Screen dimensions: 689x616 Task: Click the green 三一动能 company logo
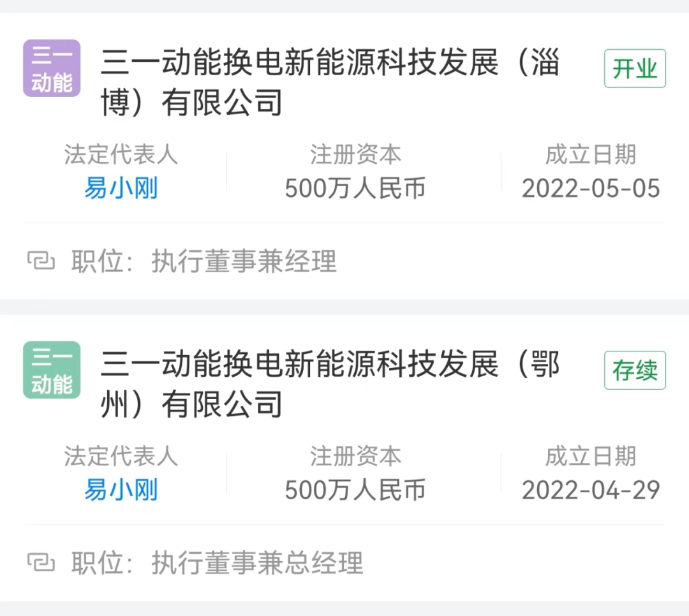(x=52, y=370)
